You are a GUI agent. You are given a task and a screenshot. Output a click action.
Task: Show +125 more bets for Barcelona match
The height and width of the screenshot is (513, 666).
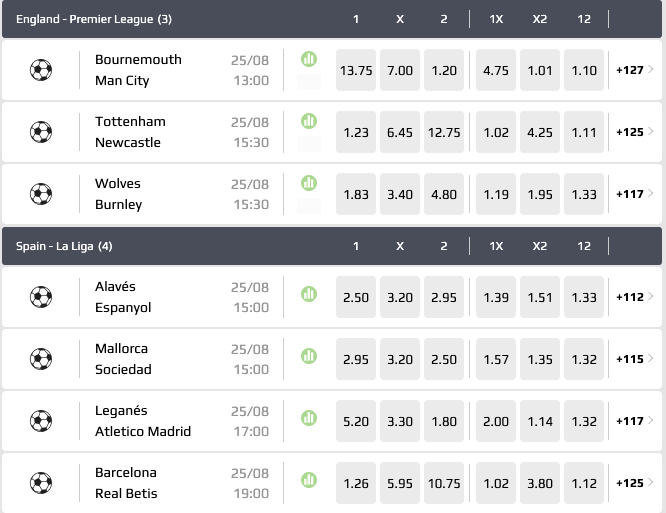636,483
